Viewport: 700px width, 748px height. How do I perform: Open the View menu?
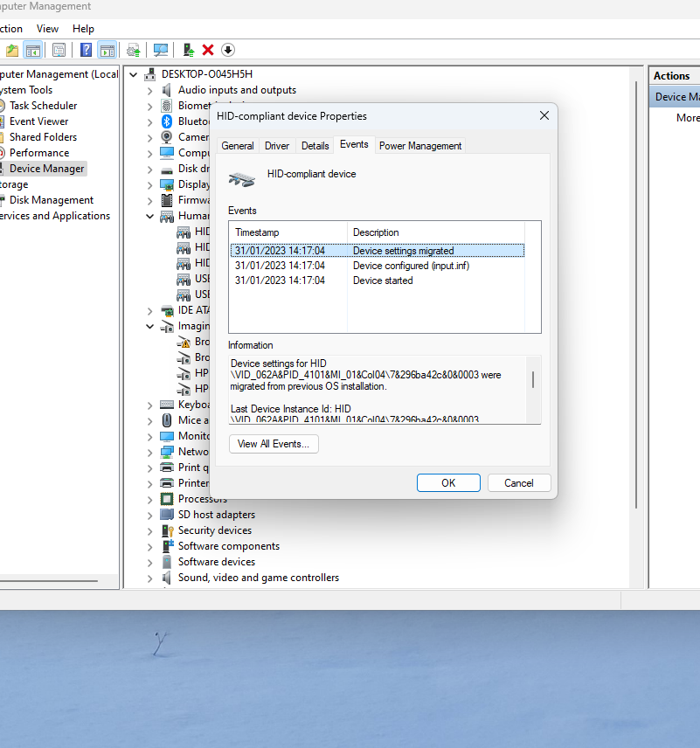[x=47, y=29]
